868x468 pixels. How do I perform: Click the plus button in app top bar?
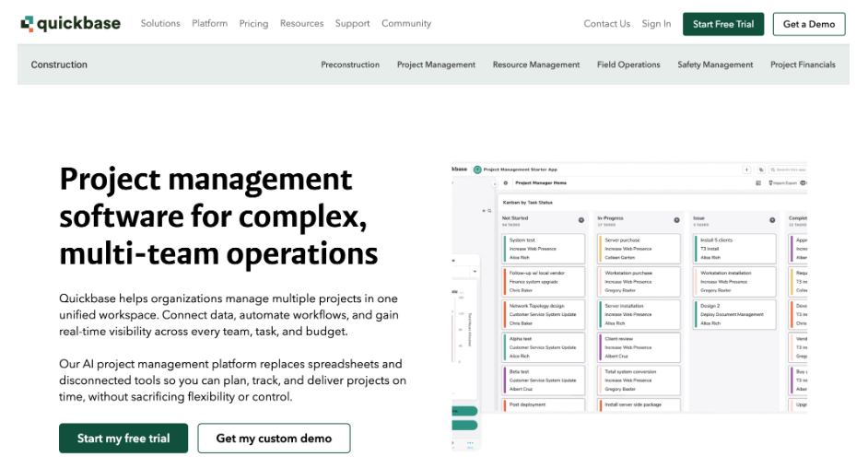[x=746, y=170]
